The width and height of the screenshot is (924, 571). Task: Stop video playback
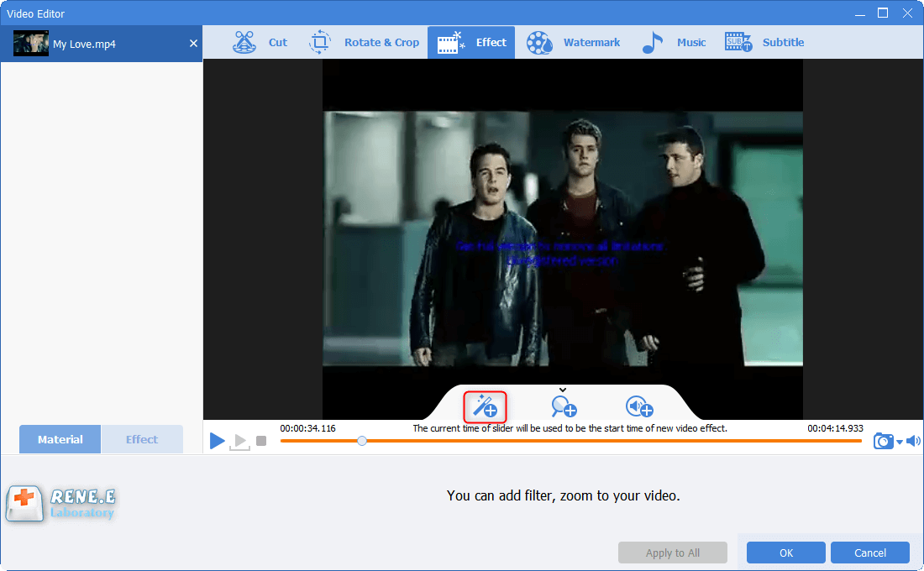pos(261,441)
